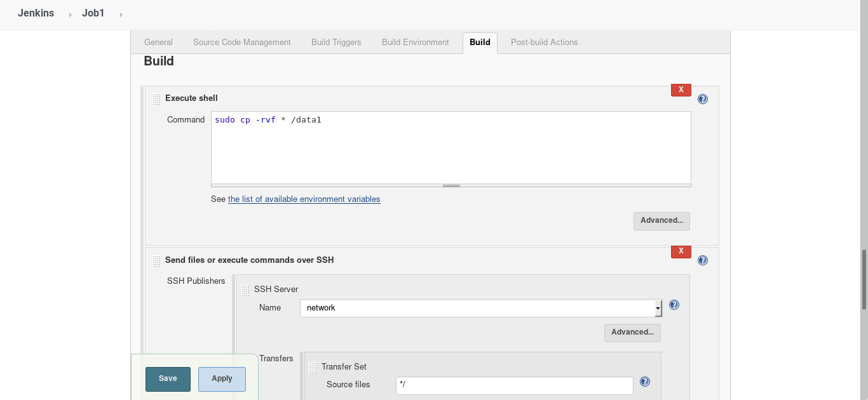Open the environment variables list link

tap(304, 199)
